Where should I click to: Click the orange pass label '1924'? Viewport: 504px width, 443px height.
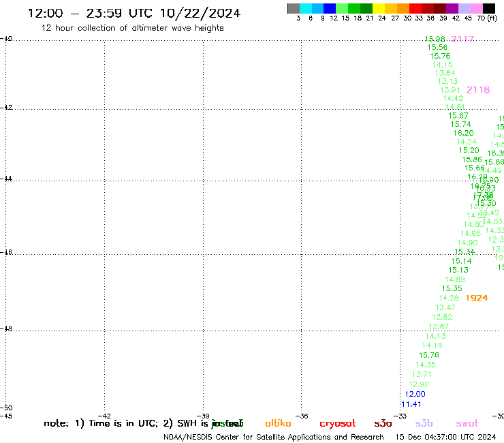click(477, 298)
